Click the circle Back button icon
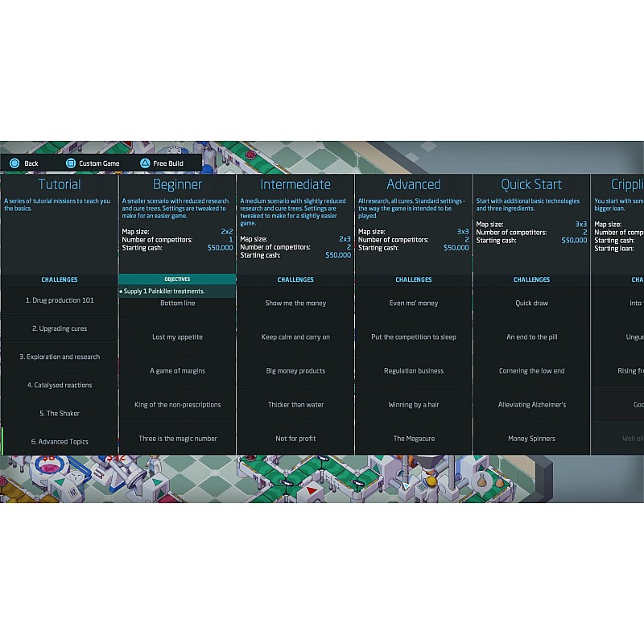This screenshot has height=644, width=644. (x=14, y=163)
